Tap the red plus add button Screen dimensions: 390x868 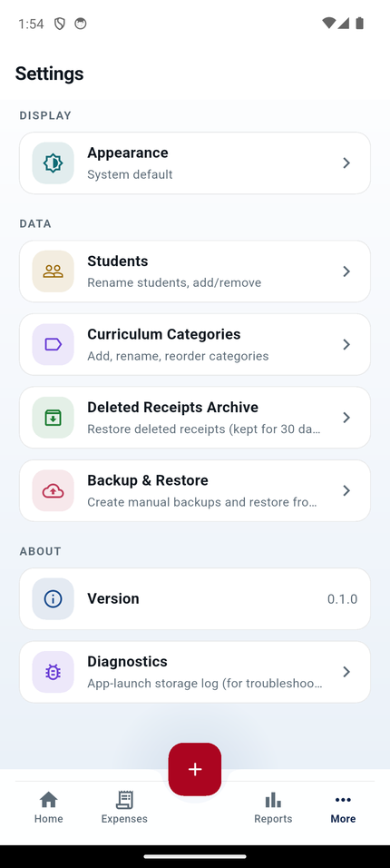(195, 769)
